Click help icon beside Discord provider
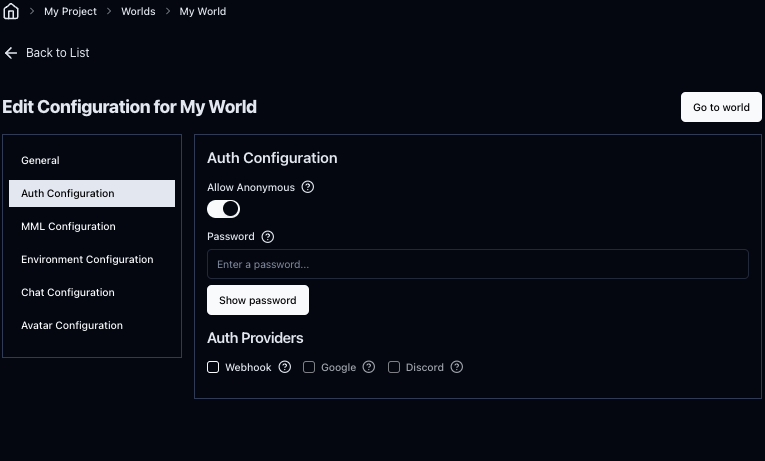The width and height of the screenshot is (765, 461). pos(457,367)
